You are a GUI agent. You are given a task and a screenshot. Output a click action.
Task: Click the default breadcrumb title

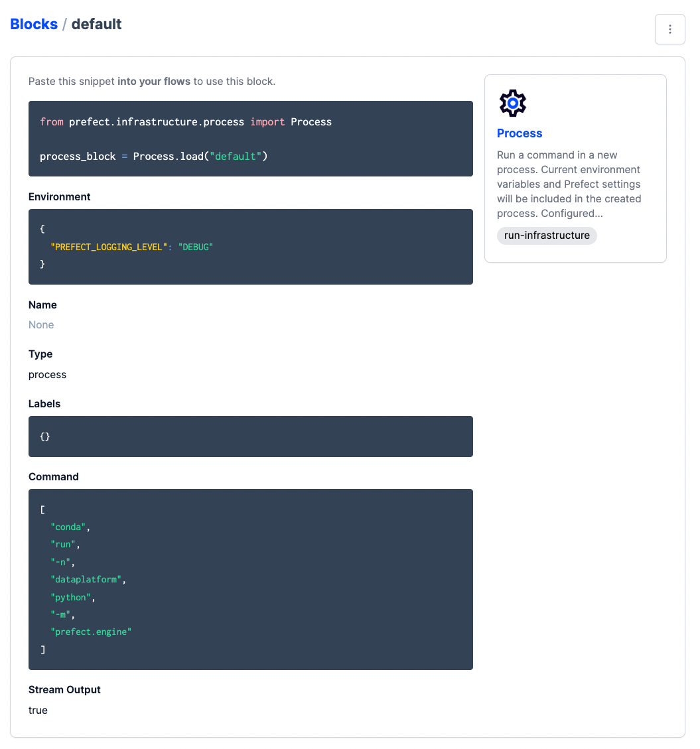[x=97, y=24]
